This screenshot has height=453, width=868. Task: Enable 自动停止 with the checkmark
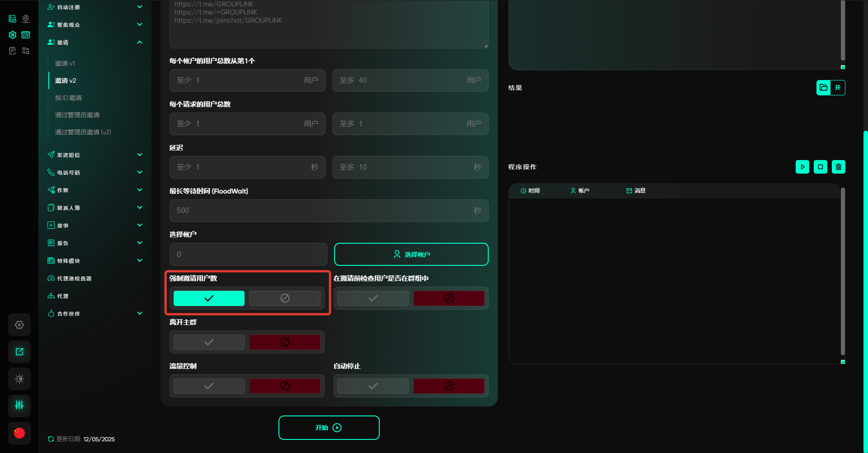(373, 386)
